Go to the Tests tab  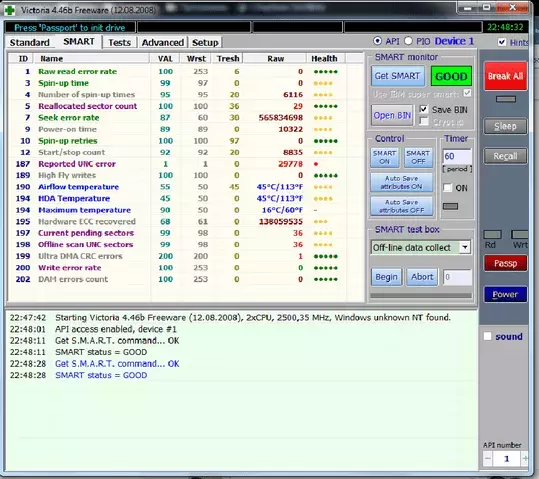(120, 42)
